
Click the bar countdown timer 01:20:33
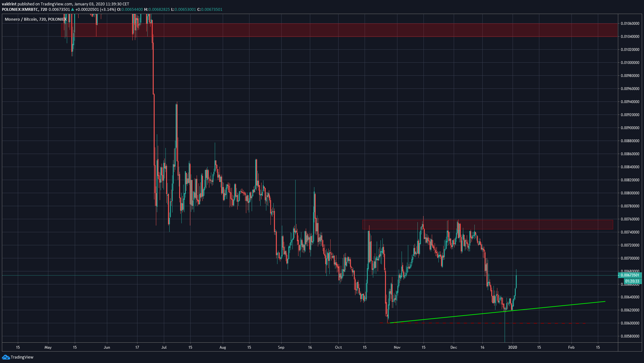(x=633, y=281)
